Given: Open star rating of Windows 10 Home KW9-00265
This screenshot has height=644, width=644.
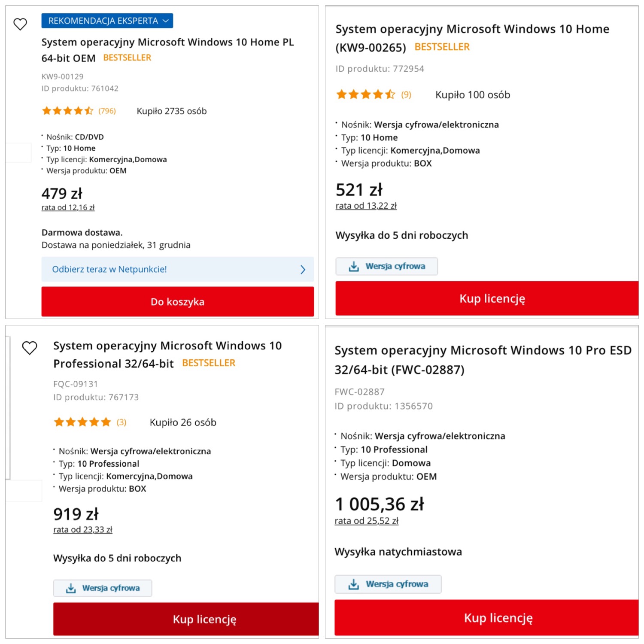Looking at the screenshot, I should tap(365, 94).
